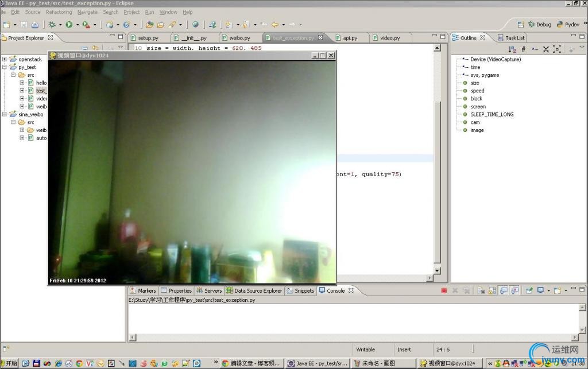Screen dimensions: 588x369
Task: Click the Sort alphabetically icon in Outline
Action: [x=512, y=49]
